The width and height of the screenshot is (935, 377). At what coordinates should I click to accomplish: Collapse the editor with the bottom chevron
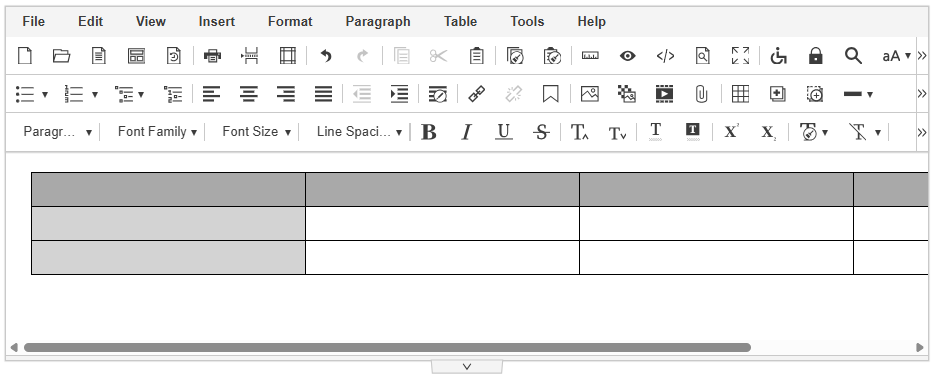pos(467,367)
